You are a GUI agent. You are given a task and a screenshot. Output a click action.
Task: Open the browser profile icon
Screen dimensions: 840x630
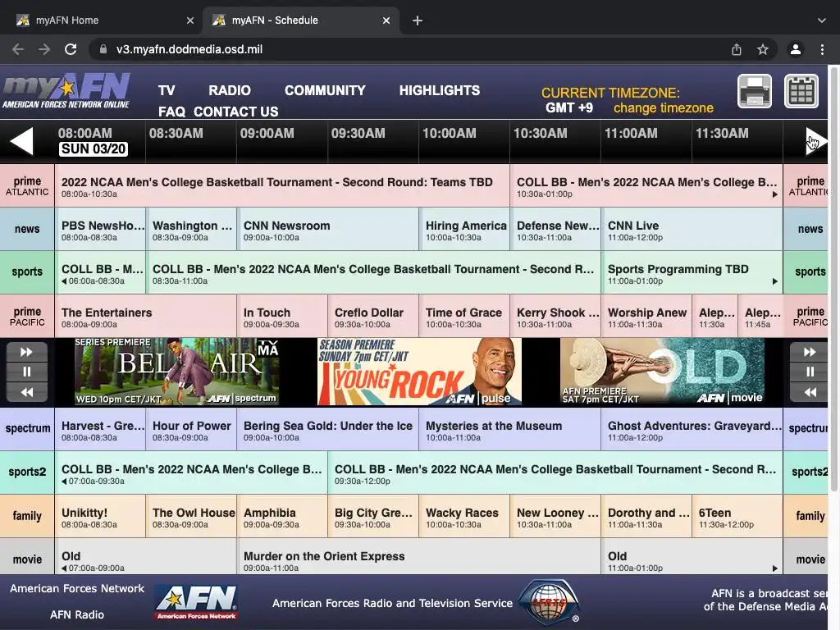pos(796,49)
